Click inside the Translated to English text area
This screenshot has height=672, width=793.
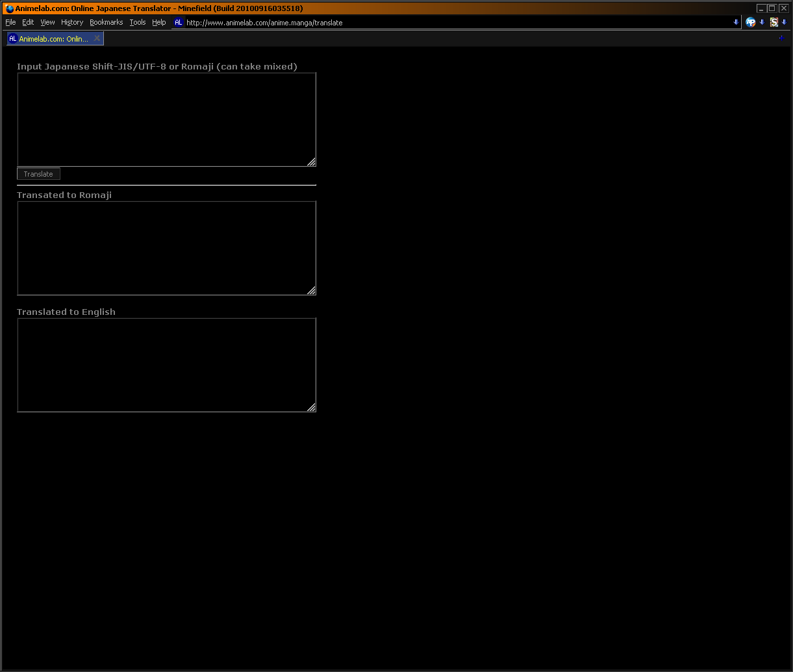pos(166,364)
